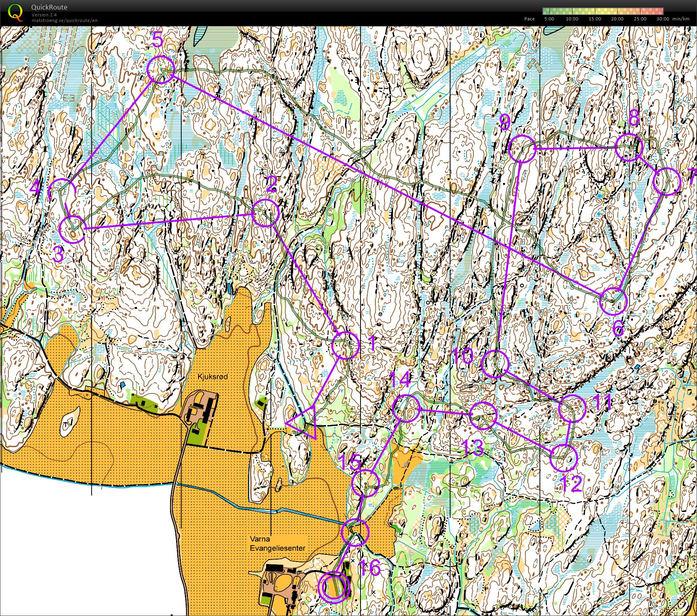Screen dimensions: 697x616
Task: Select control circle 16 near the finish
Action: click(355, 532)
